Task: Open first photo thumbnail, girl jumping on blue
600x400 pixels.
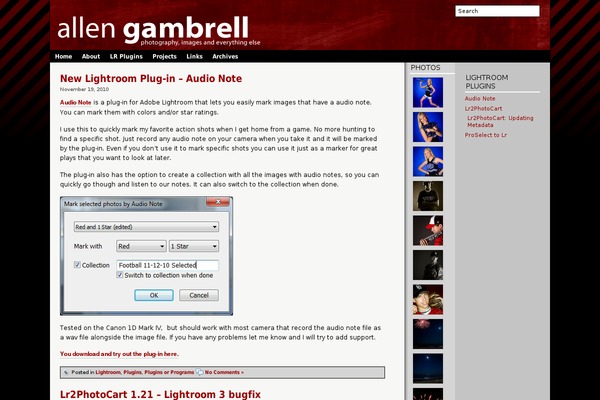Action: coord(428,93)
